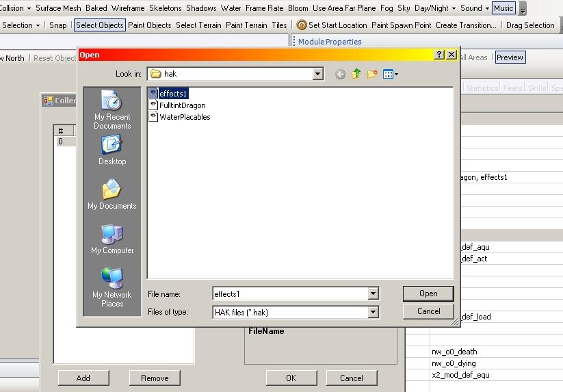Image resolution: width=563 pixels, height=392 pixels.
Task: Toggle the Music toolbar button
Action: 503,8
